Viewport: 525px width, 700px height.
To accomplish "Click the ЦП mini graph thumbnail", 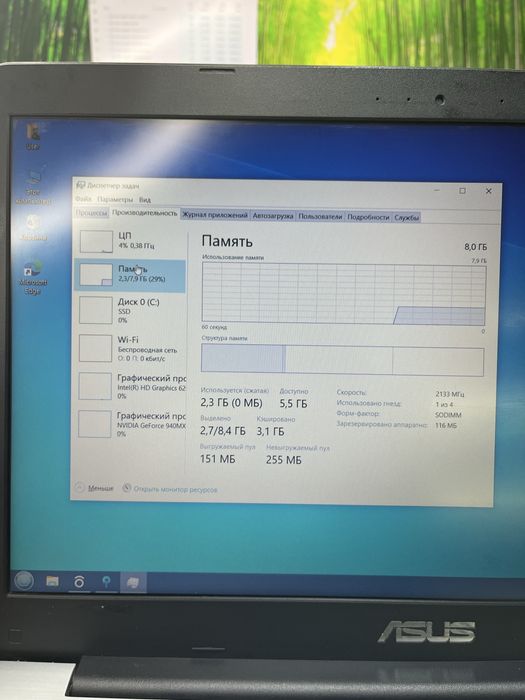I will point(96,242).
